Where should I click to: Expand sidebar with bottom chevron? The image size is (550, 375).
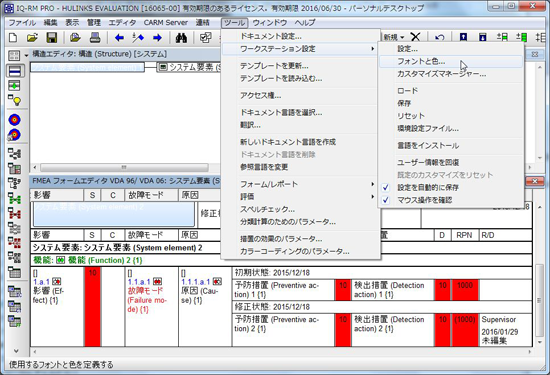pyautogui.click(x=15, y=350)
